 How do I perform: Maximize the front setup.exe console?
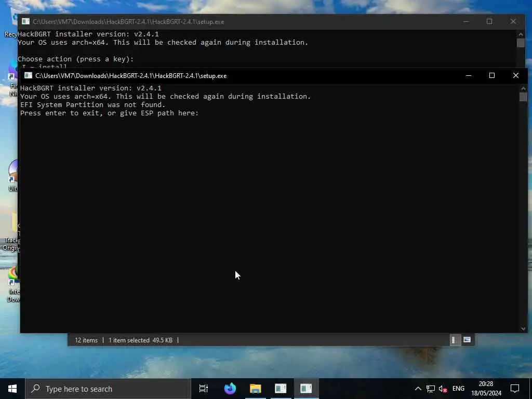point(492,76)
